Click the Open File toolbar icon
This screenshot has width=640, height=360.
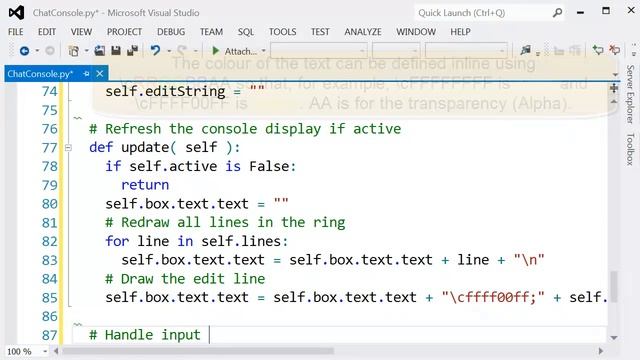coord(100,51)
